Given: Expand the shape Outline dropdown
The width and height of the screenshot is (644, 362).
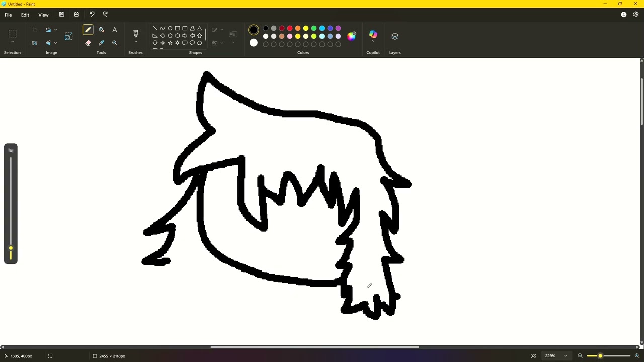Looking at the screenshot, I should (222, 30).
